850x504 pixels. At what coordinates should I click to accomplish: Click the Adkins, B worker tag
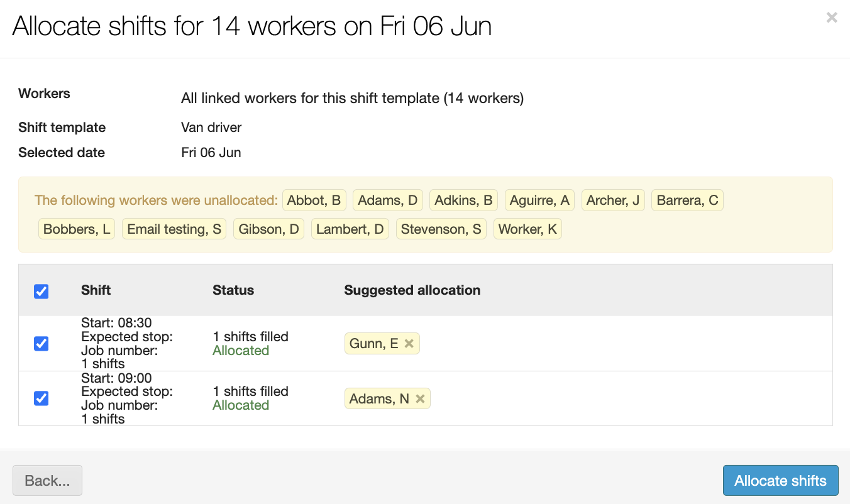pyautogui.click(x=463, y=200)
